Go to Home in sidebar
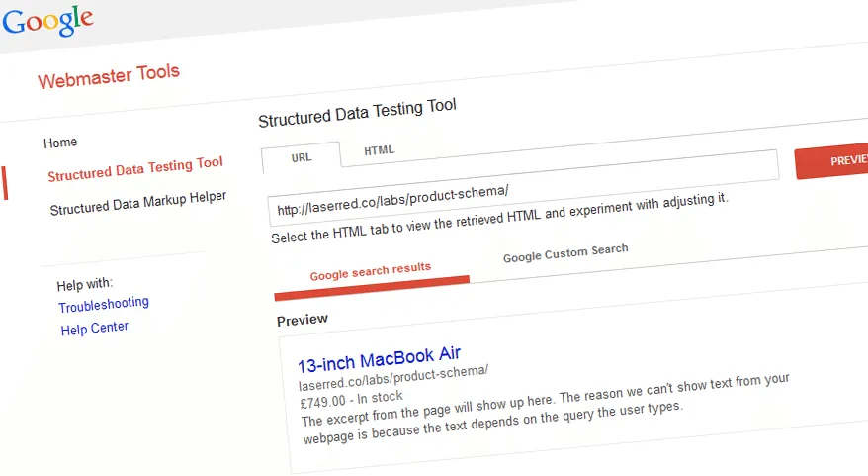Image resolution: width=868 pixels, height=476 pixels. pos(60,143)
